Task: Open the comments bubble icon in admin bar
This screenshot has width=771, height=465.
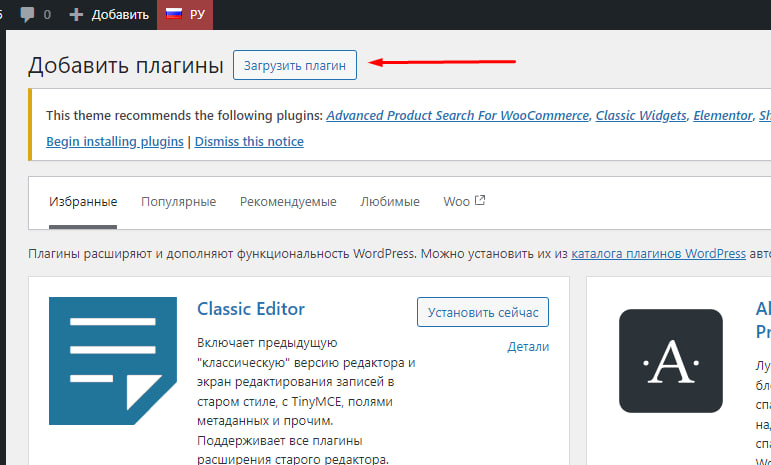Action: 27,14
